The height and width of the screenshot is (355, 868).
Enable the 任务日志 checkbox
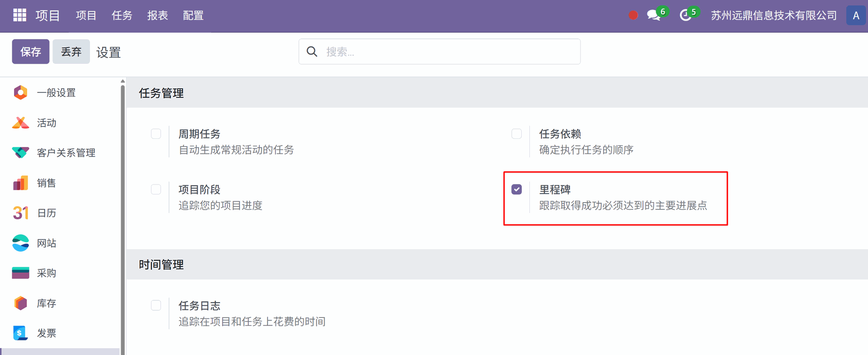click(x=156, y=305)
